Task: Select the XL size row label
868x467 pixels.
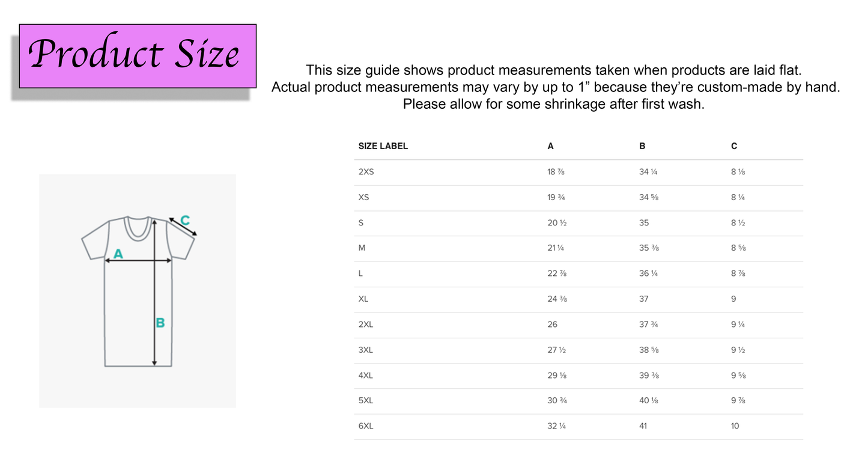Action: [363, 299]
